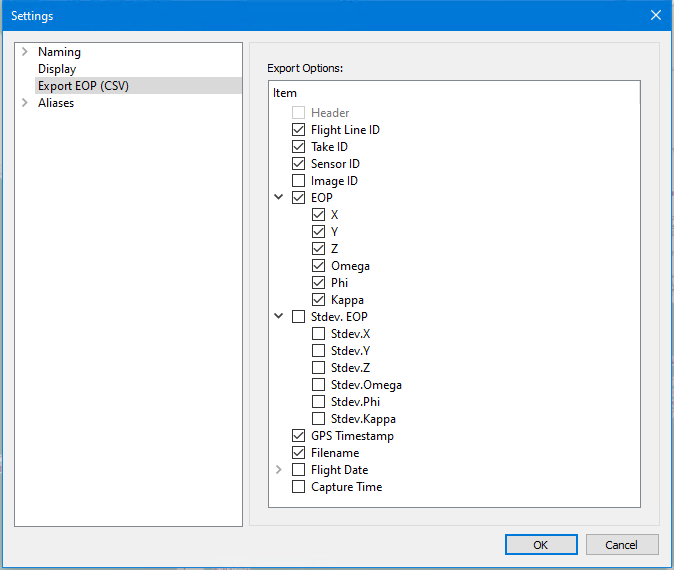This screenshot has height=570, width=674.
Task: Uncheck the Omega checkbox under EOP
Action: tap(318, 266)
